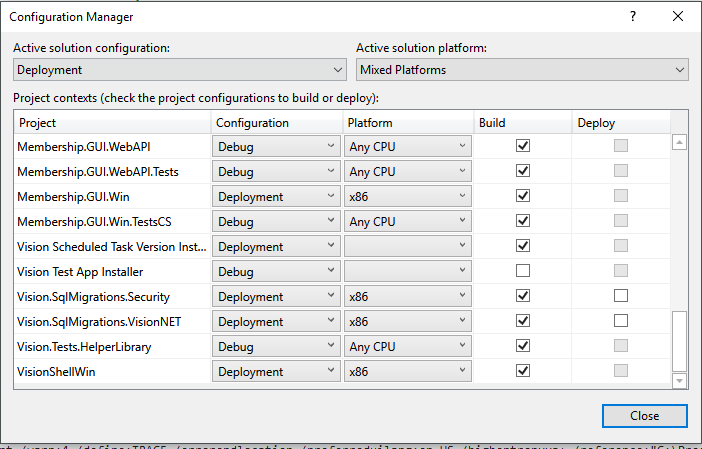
Task: Click the Build column header
Action: pyautogui.click(x=522, y=123)
